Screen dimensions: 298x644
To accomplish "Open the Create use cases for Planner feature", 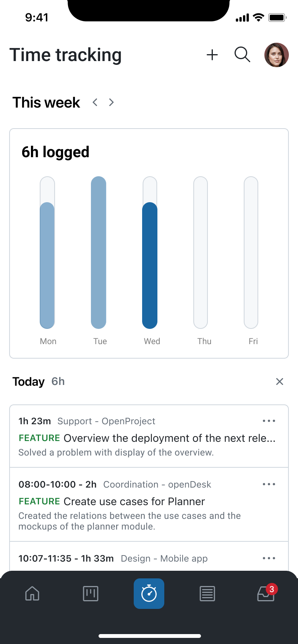I will [134, 501].
